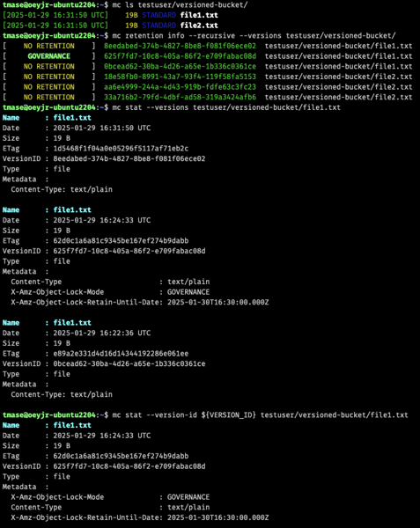
Task: Select file1.txt in the ls output
Action: [x=199, y=15]
